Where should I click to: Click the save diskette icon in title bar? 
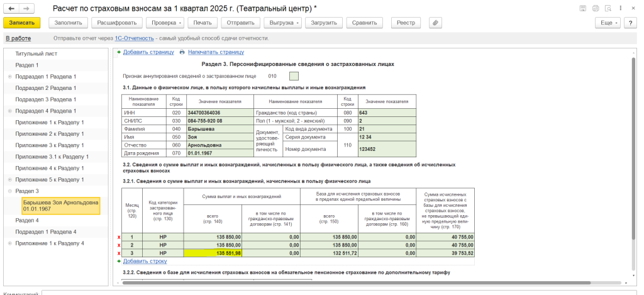582,8
